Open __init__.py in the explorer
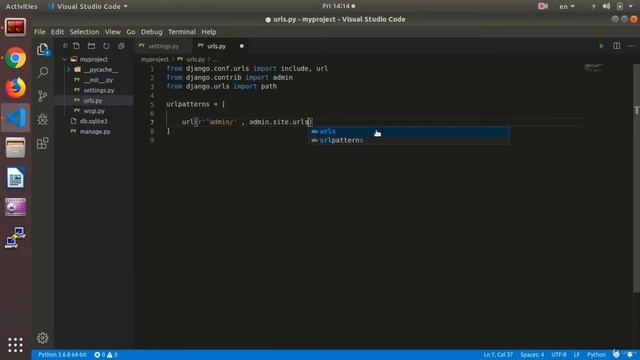The height and width of the screenshot is (360, 640). (x=98, y=80)
